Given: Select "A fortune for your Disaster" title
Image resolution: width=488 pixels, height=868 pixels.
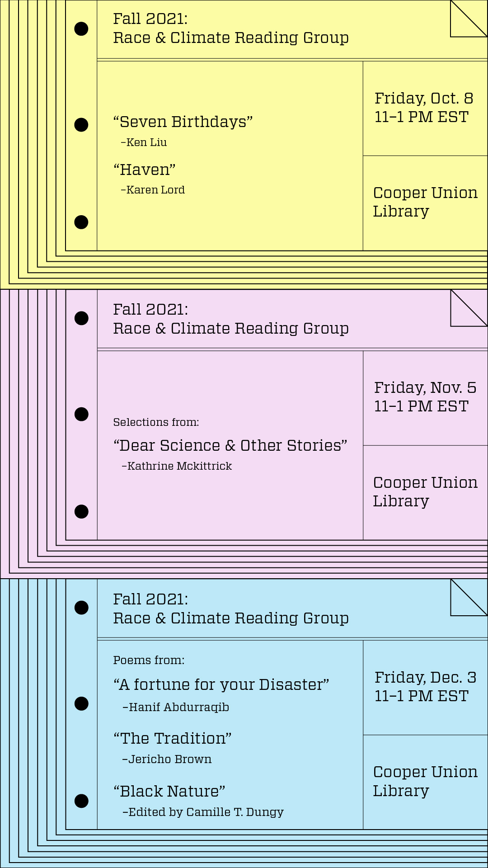Looking at the screenshot, I should [221, 685].
